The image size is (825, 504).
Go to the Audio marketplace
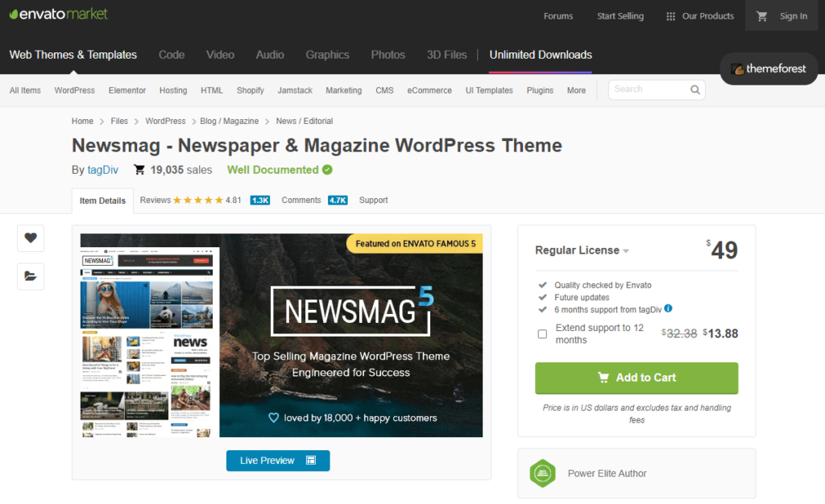tap(270, 55)
